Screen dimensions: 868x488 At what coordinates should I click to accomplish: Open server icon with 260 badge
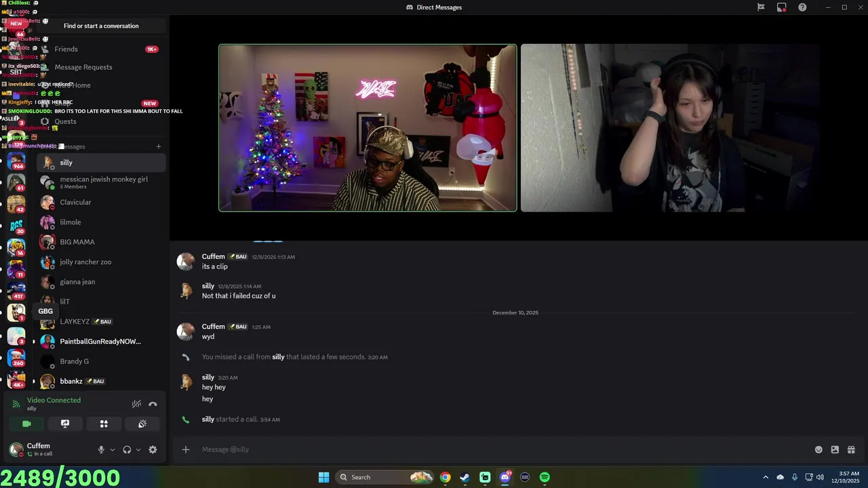(x=16, y=357)
